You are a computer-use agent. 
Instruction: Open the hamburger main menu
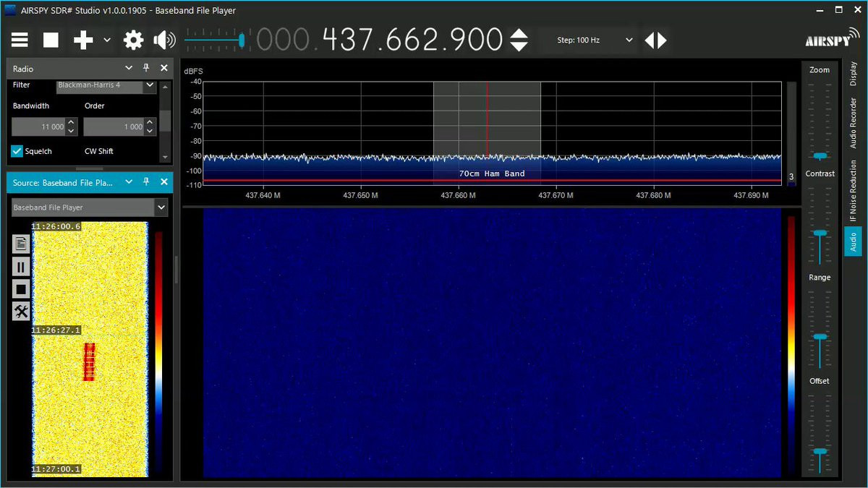point(20,40)
